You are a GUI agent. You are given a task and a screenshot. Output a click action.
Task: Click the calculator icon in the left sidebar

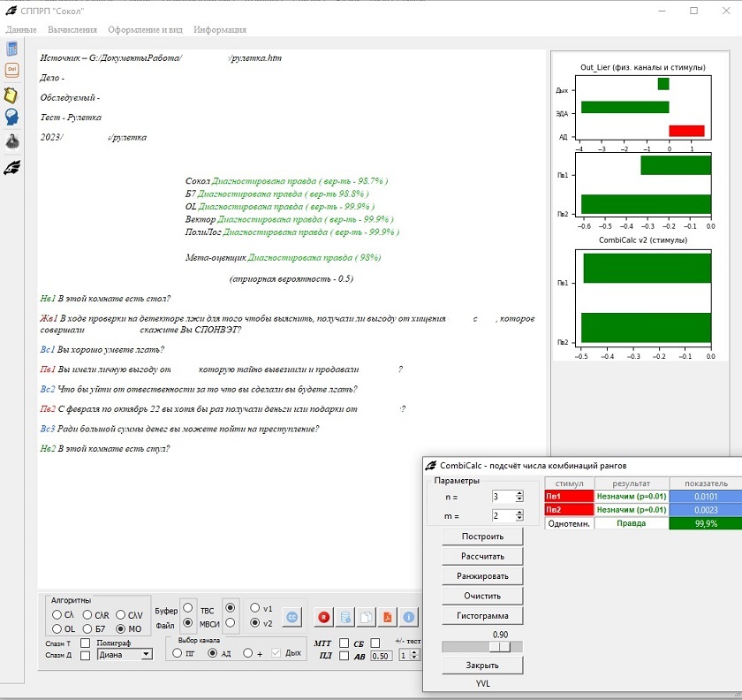pos(12,49)
